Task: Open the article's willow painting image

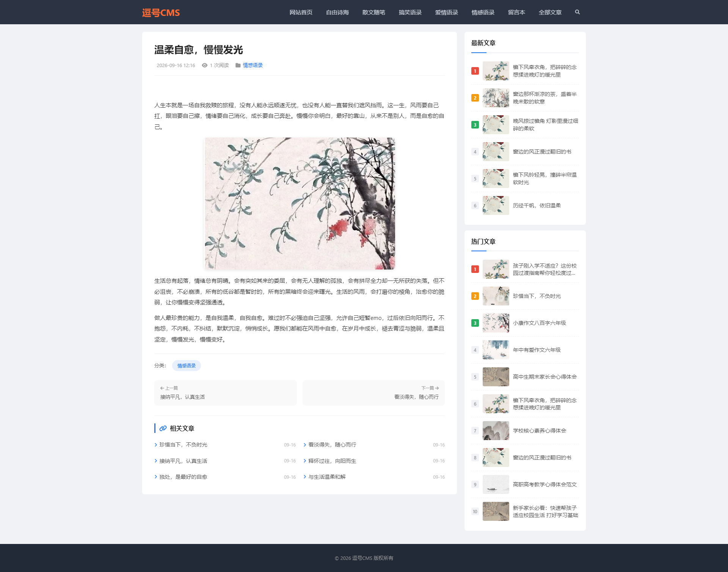Action: pos(300,204)
